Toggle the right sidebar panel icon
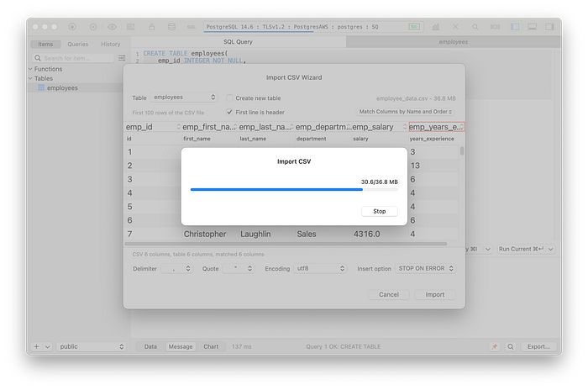This screenshot has height=390, width=588. coord(549,27)
